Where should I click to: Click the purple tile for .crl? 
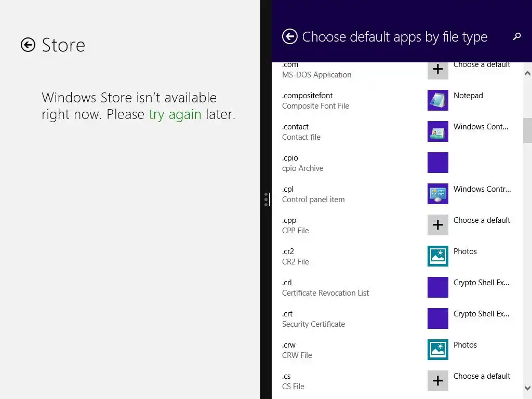pyautogui.click(x=437, y=287)
